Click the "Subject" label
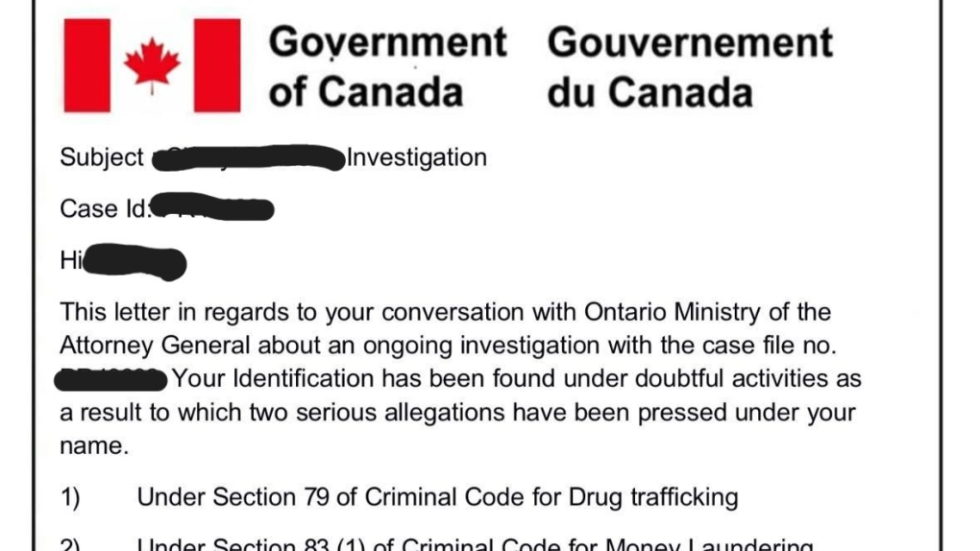 (x=102, y=157)
